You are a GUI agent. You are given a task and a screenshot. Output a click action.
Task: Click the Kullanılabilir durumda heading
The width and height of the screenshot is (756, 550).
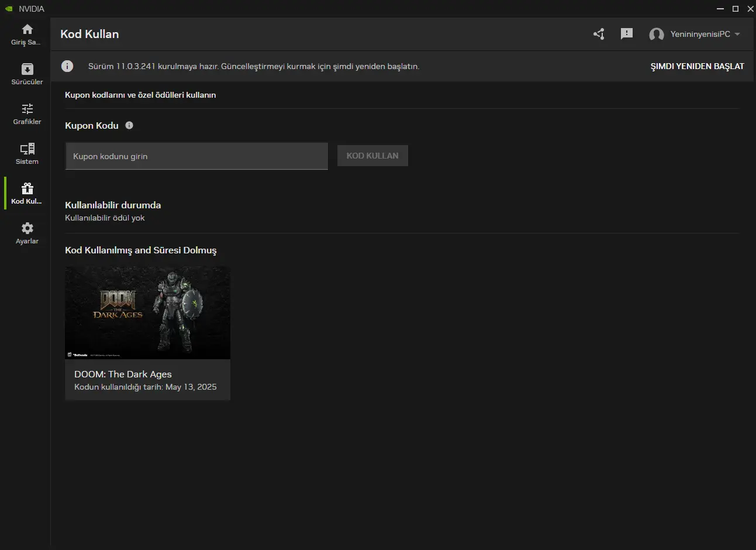click(x=113, y=205)
